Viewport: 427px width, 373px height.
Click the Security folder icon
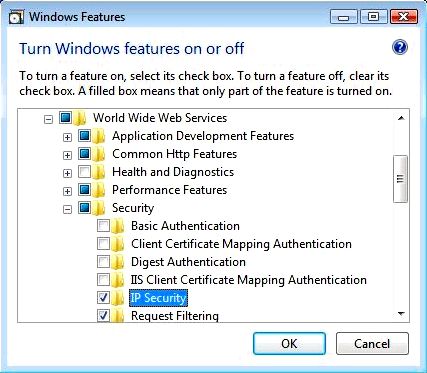(99, 208)
